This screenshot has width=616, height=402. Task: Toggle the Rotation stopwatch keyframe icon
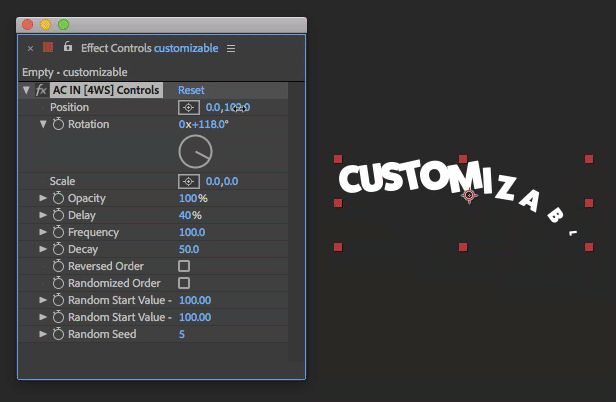(58, 124)
